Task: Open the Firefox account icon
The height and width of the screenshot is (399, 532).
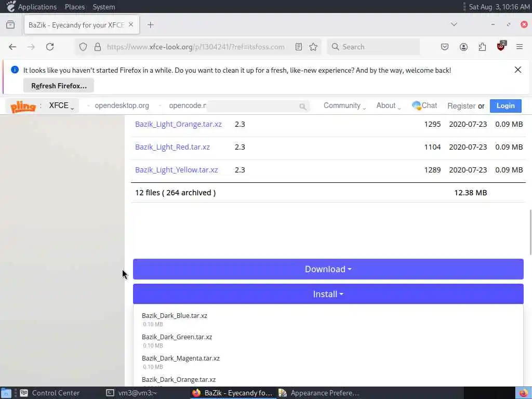Action: pos(463,47)
